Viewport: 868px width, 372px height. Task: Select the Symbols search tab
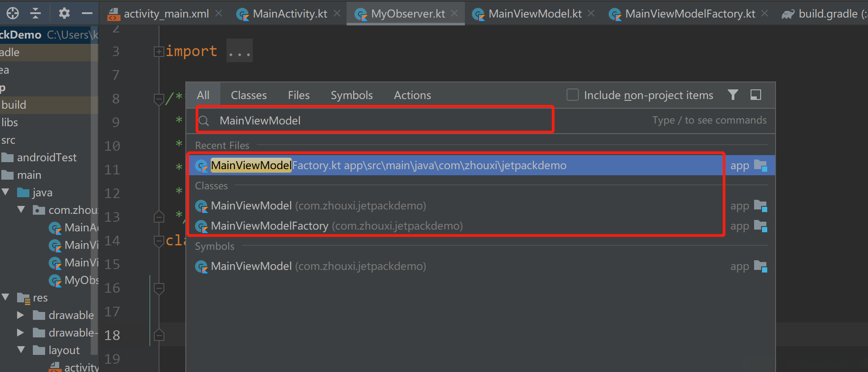point(352,95)
